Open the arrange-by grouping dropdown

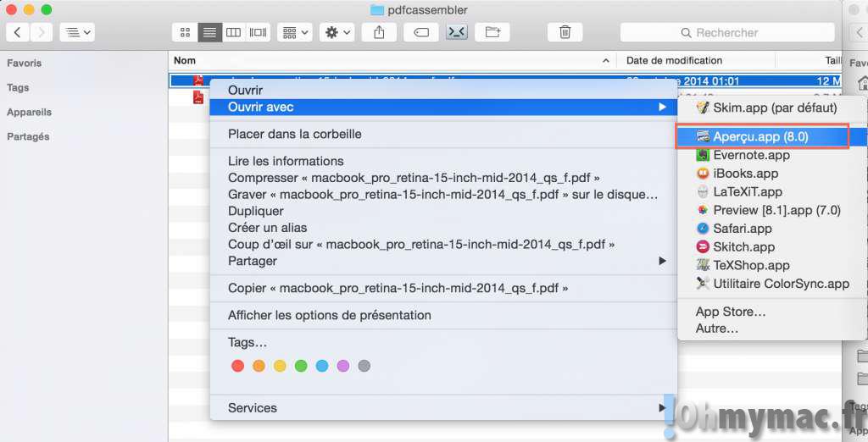pyautogui.click(x=296, y=33)
